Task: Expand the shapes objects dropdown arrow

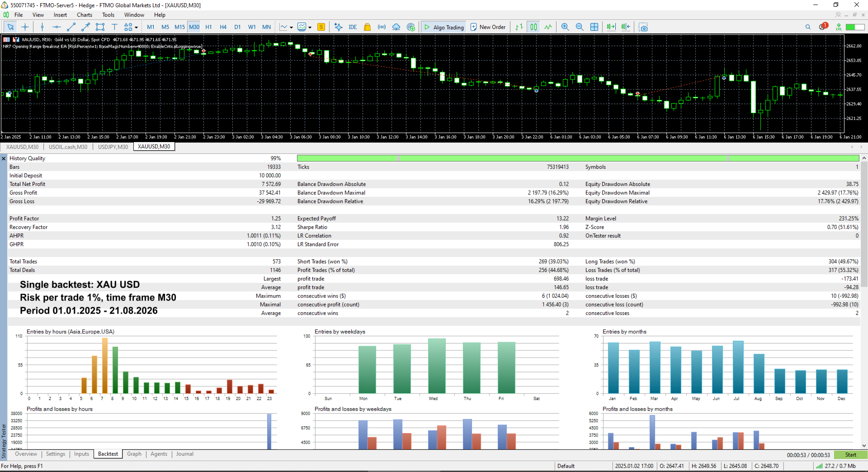Action: pos(136,28)
